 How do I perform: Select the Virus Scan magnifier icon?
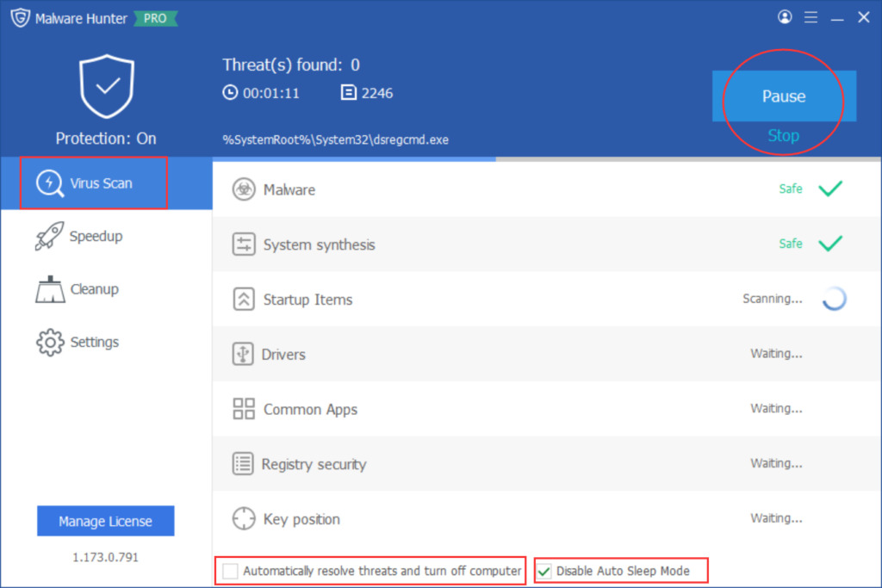(51, 182)
